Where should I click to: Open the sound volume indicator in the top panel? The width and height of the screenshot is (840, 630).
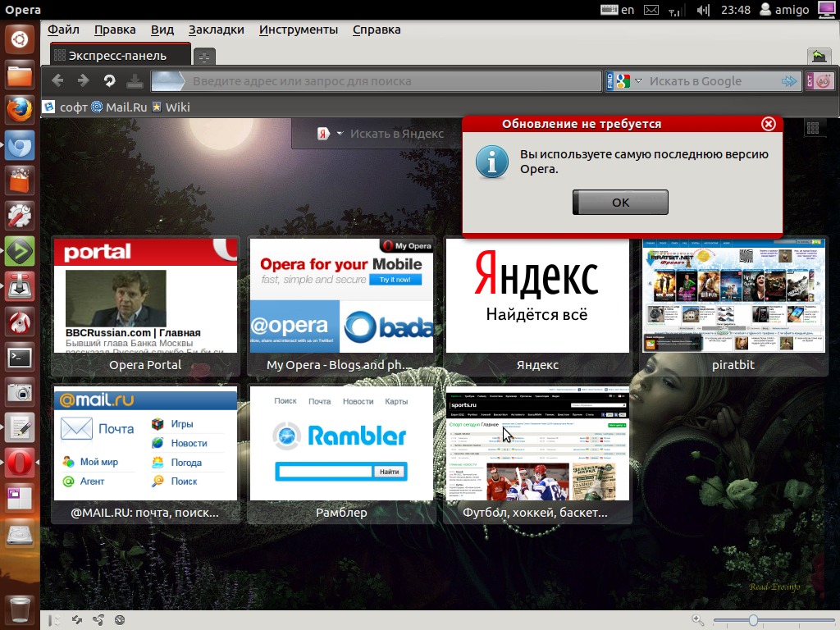703,10
